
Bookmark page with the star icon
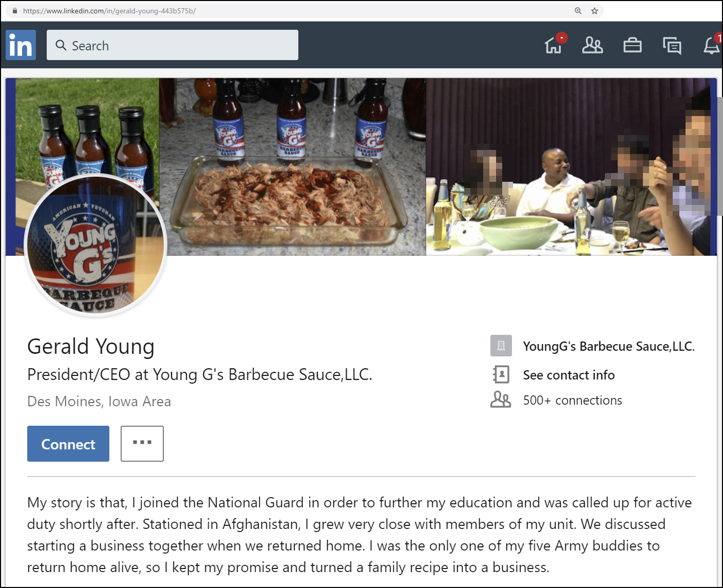point(595,11)
